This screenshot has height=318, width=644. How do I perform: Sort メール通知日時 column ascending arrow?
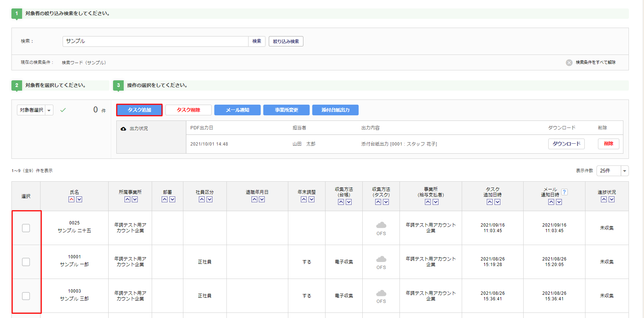(x=551, y=202)
